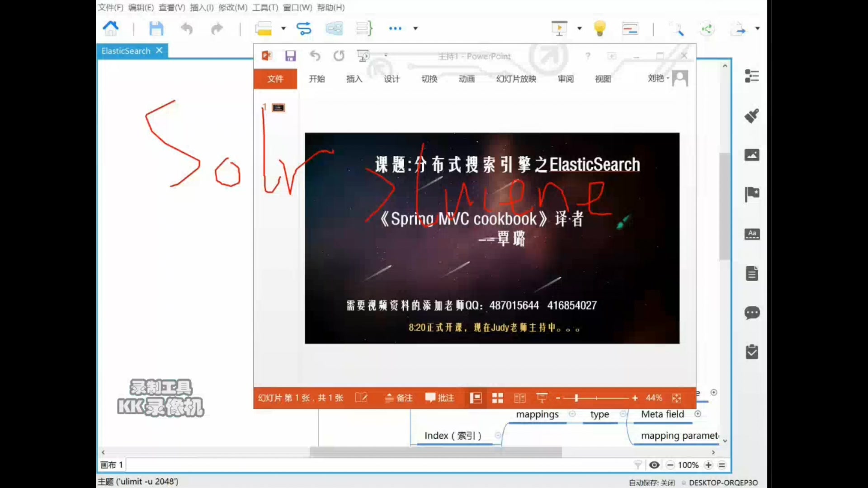Expand the Meta field topic node

698,414
